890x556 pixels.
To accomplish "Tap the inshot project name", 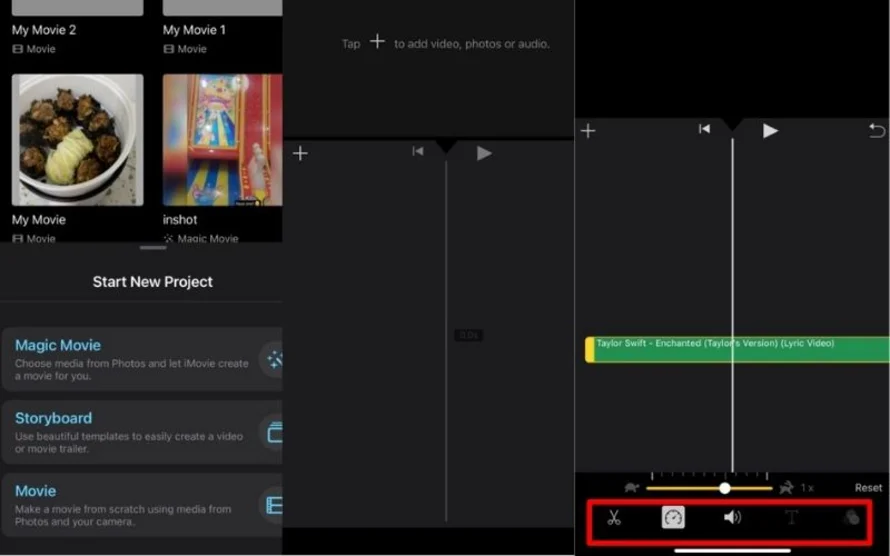I will pos(180,220).
